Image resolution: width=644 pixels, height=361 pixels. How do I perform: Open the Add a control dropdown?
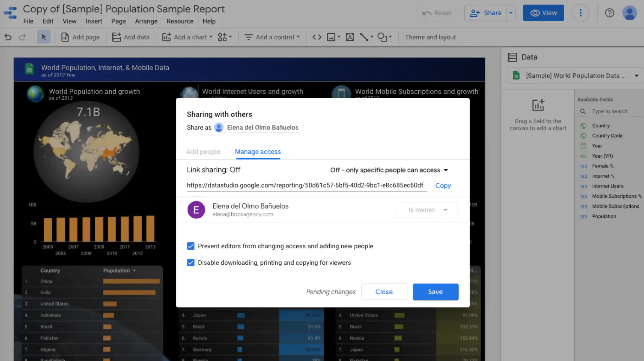pos(272,37)
